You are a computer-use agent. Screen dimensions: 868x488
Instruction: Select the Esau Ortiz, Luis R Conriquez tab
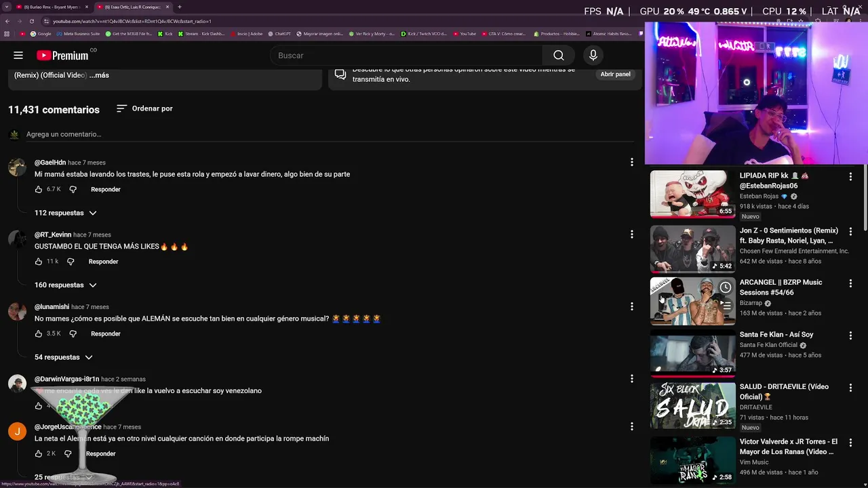tap(132, 7)
